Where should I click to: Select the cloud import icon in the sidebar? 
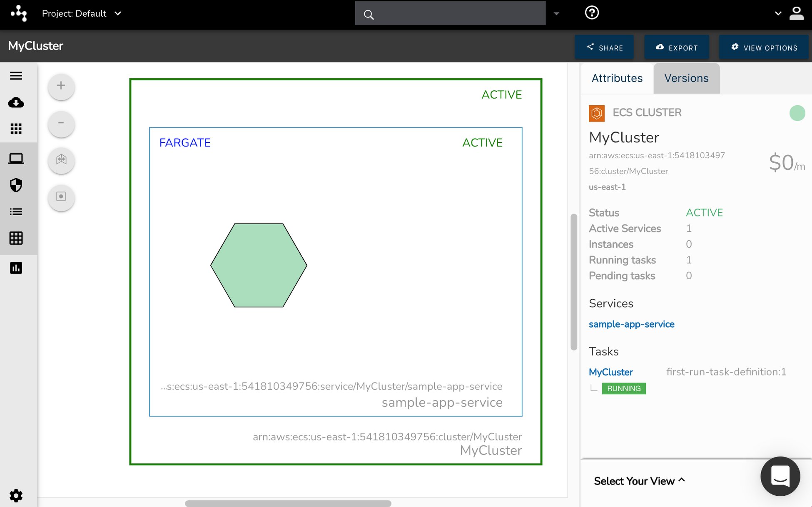point(16,103)
